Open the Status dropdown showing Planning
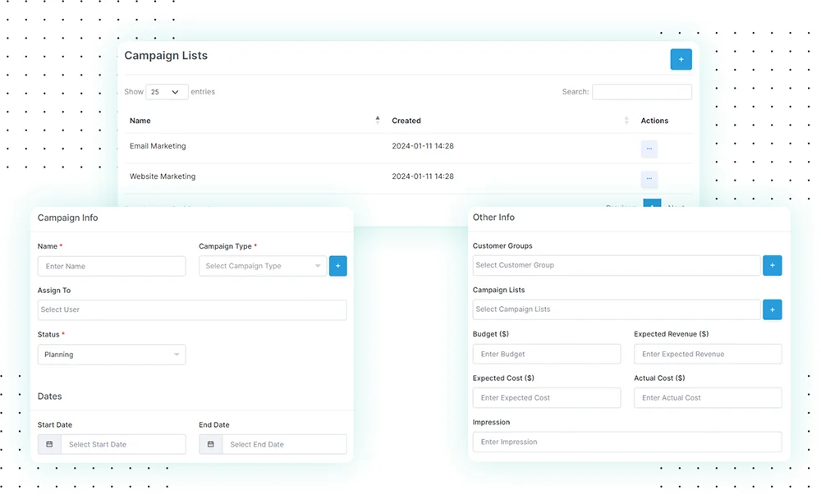This screenshot has width=821, height=504. (111, 353)
